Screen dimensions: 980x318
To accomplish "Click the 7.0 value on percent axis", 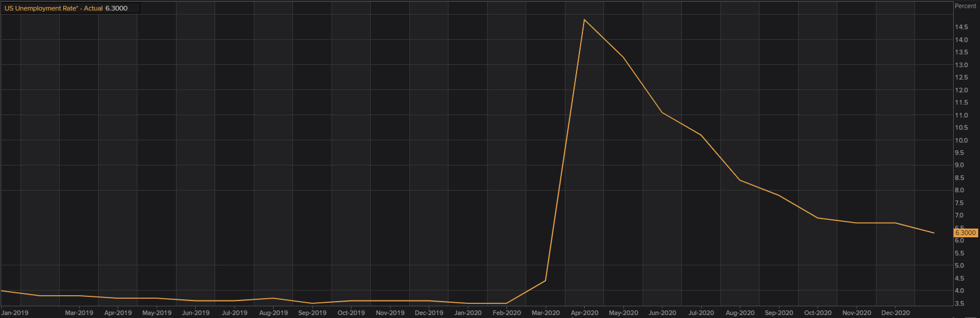I will click(x=960, y=216).
